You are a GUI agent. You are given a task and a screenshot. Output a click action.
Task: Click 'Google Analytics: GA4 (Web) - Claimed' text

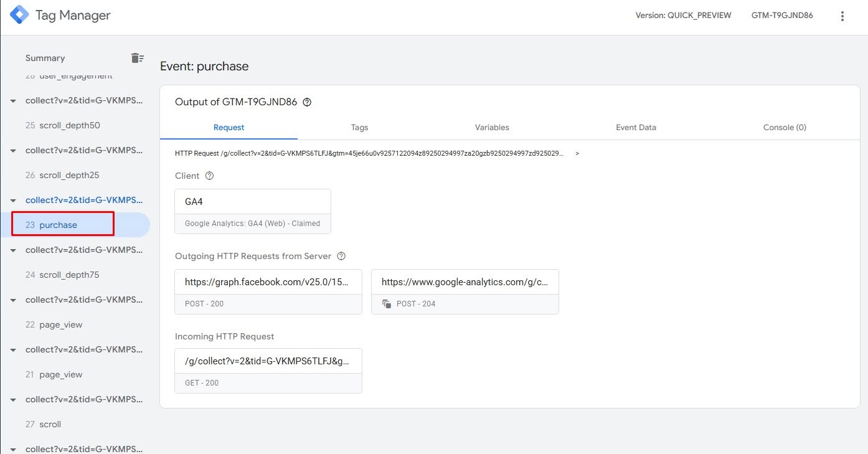[x=253, y=223]
